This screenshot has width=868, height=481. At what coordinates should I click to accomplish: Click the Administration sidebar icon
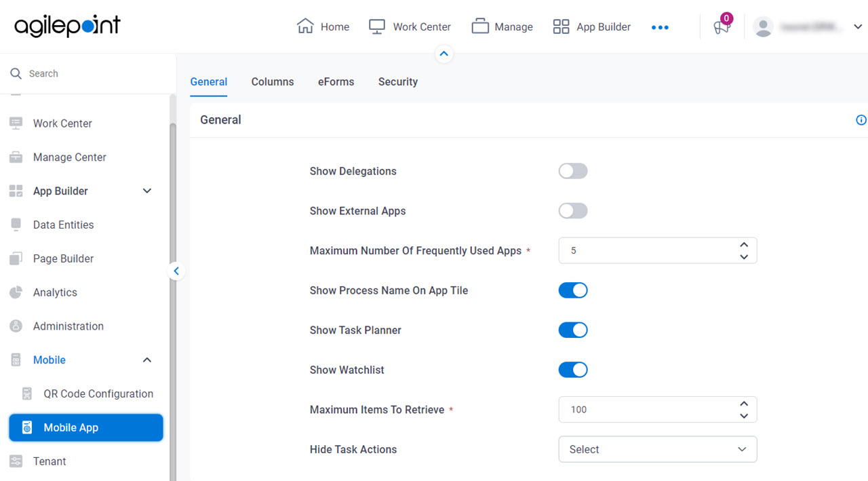click(x=16, y=326)
